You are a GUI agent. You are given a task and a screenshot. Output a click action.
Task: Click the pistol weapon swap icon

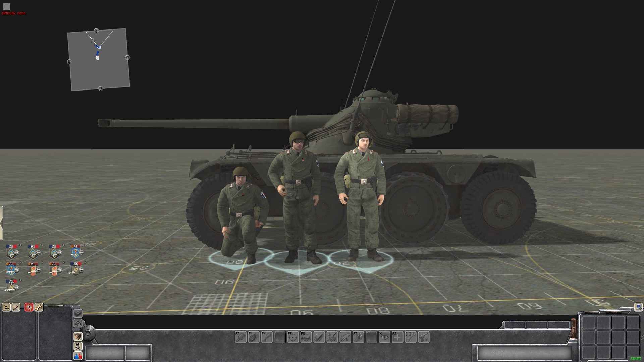coord(424,337)
